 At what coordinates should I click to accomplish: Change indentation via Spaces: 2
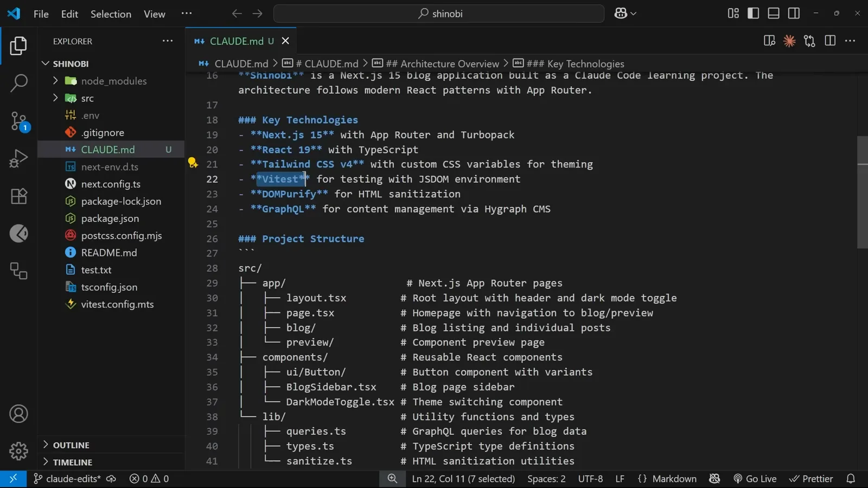click(546, 479)
